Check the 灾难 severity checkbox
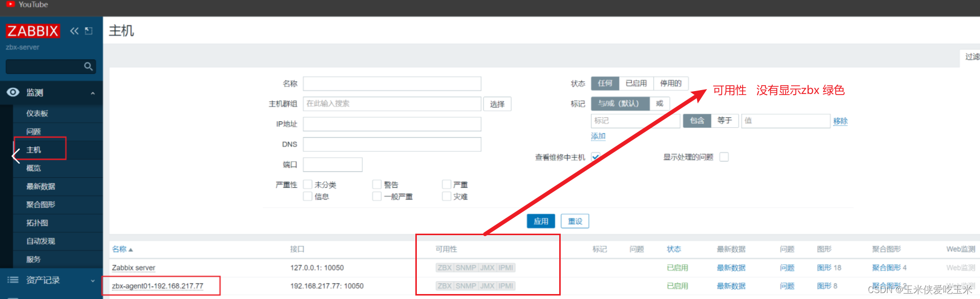980x299 pixels. click(446, 196)
